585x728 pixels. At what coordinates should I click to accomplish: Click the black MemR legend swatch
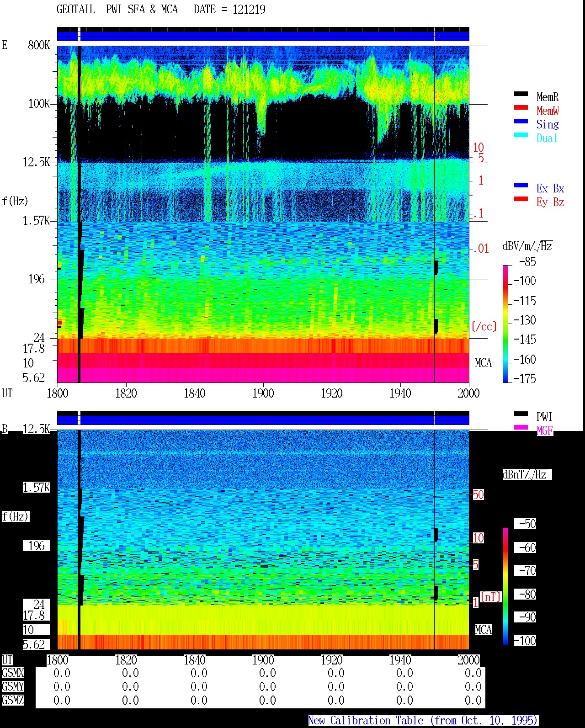(x=521, y=94)
